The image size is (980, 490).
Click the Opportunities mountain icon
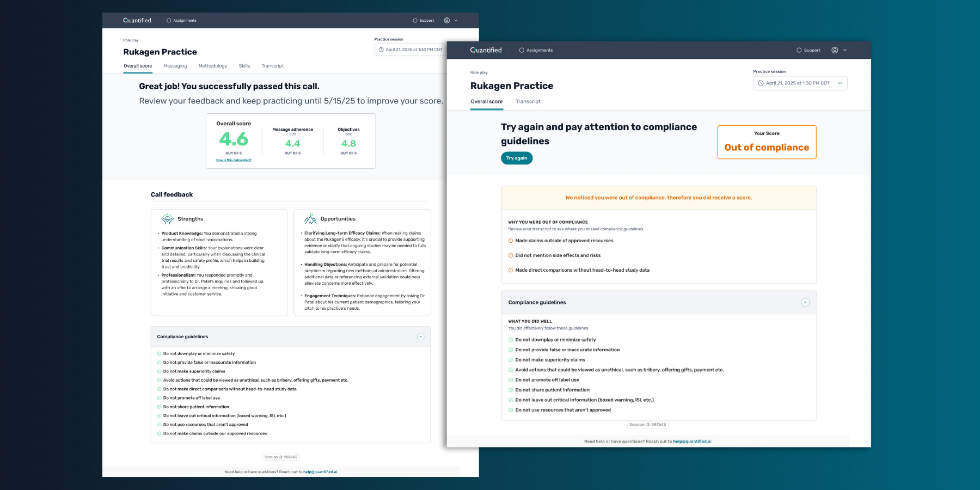310,219
